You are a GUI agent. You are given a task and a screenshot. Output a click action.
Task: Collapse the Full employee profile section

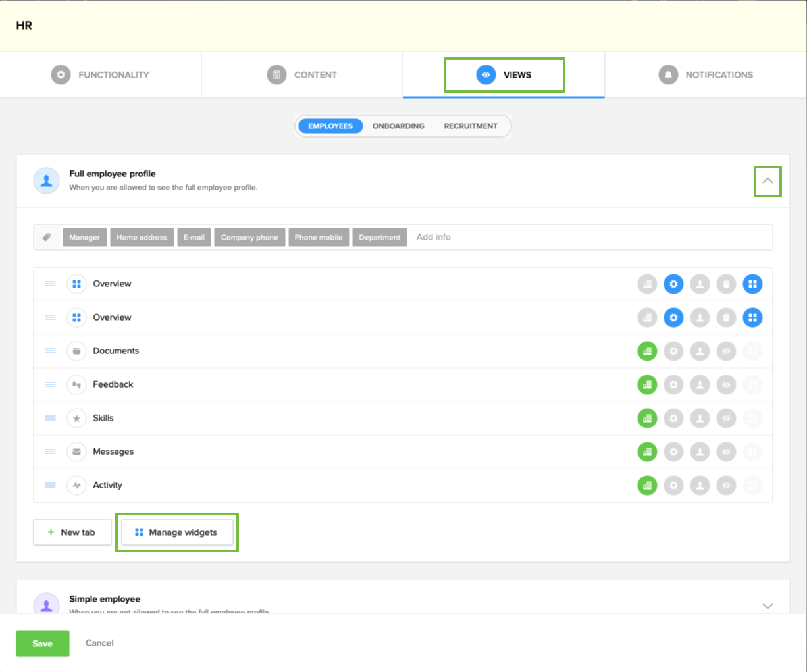(x=768, y=181)
